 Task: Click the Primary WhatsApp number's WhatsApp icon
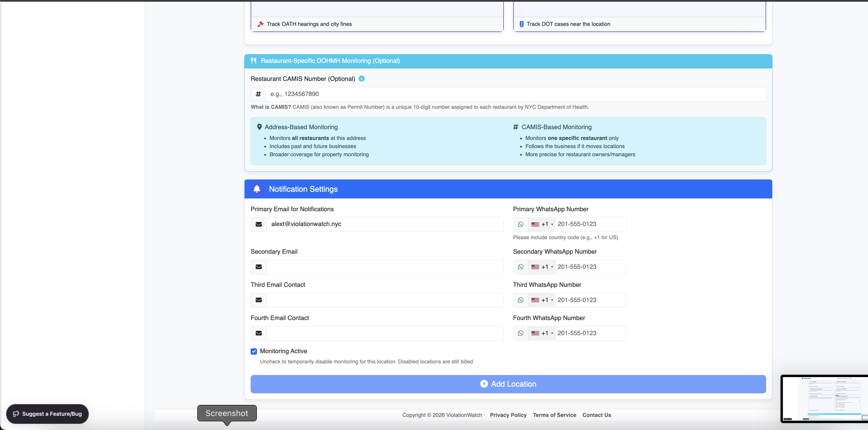(x=521, y=224)
